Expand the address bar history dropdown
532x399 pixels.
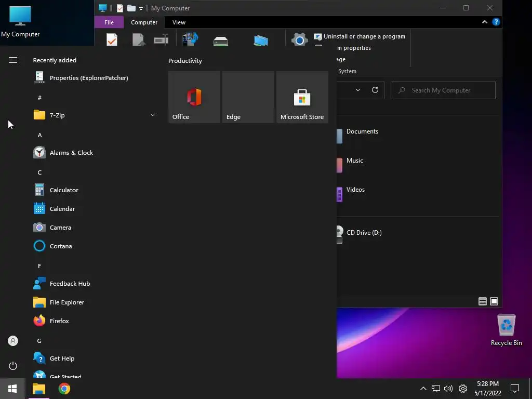pyautogui.click(x=357, y=90)
